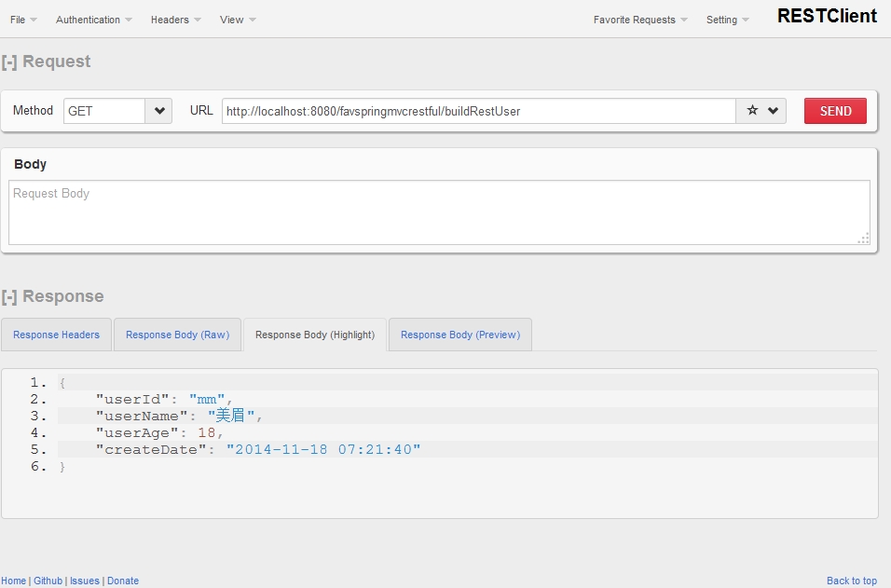The image size is (891, 588).
Task: Open the Setting menu
Action: tap(727, 20)
